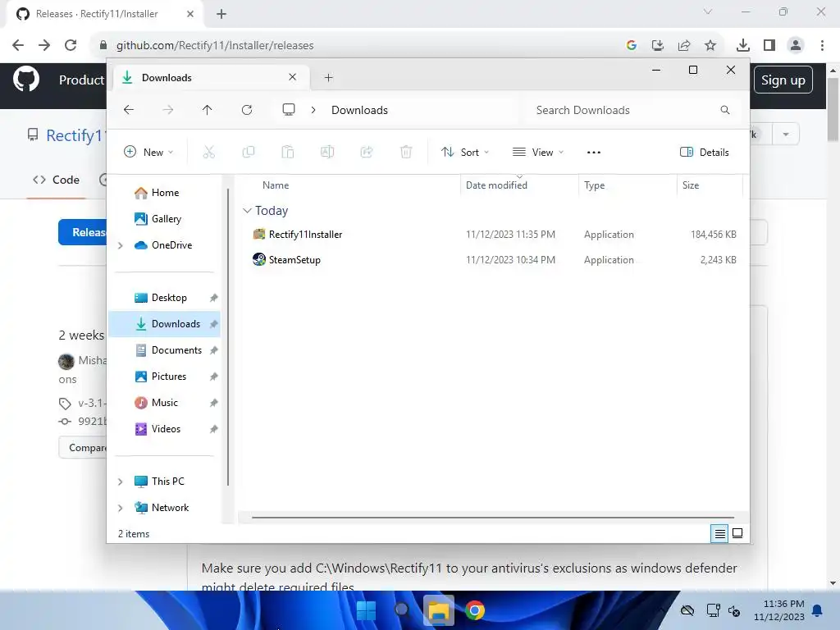Open the Sort dropdown

pos(464,152)
